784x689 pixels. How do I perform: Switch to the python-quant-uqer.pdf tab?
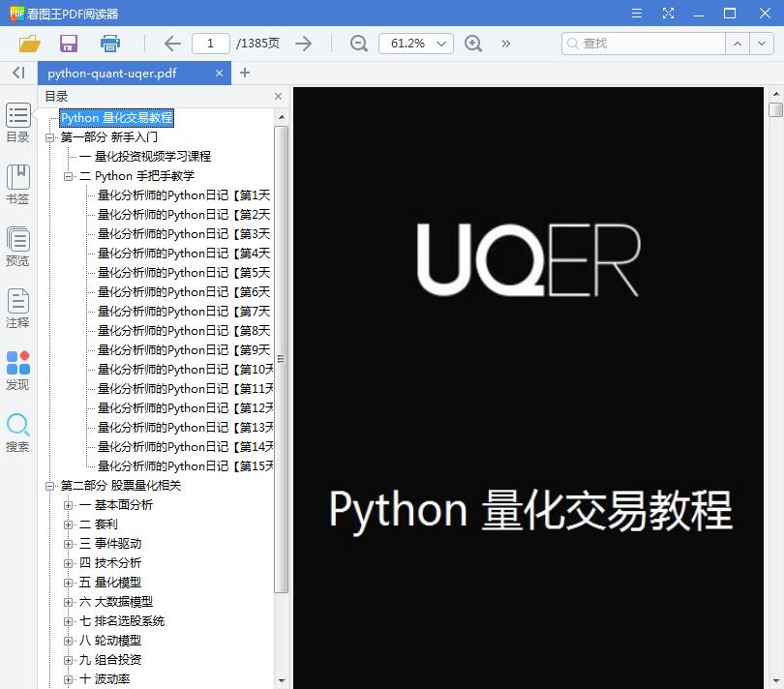coord(126,73)
